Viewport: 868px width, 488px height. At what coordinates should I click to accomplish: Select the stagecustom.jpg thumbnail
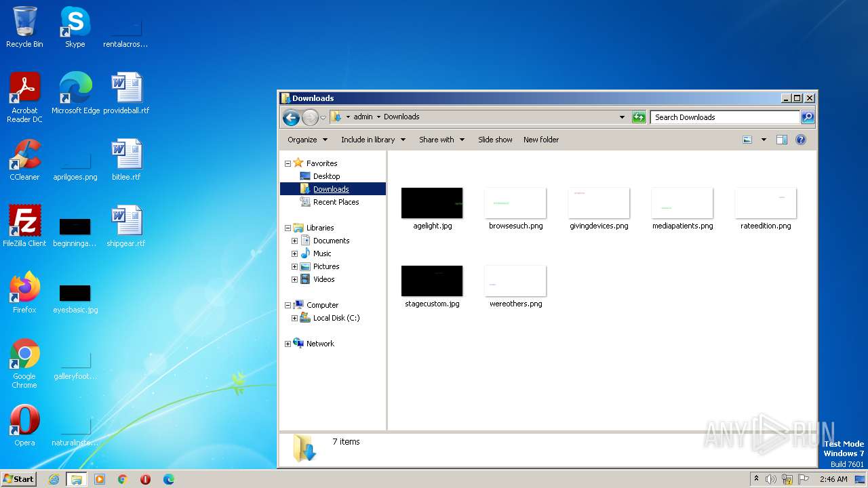pyautogui.click(x=432, y=287)
